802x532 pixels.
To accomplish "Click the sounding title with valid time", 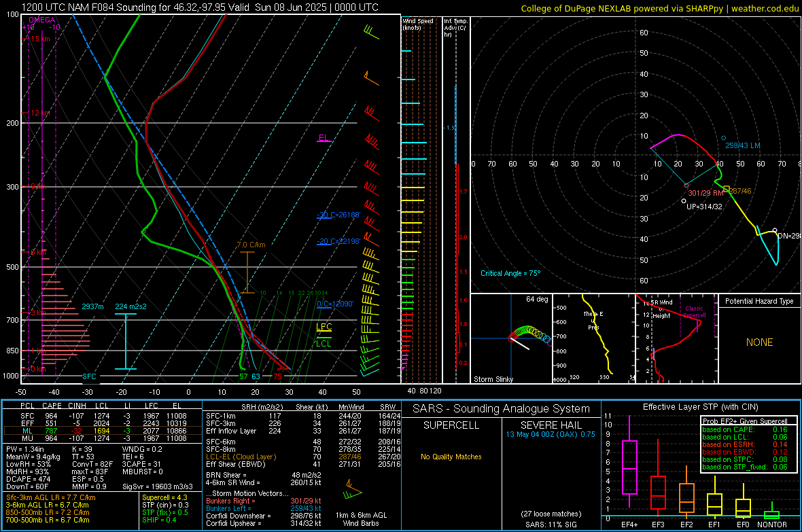I will tap(200, 7).
